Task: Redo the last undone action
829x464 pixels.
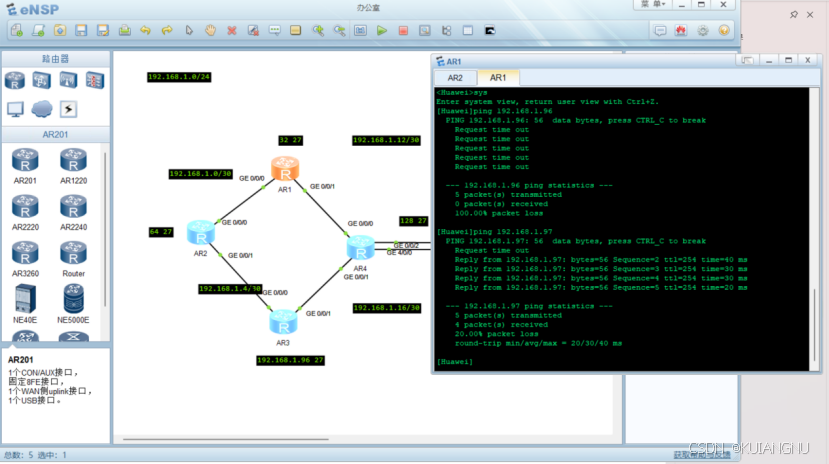Action: [167, 31]
